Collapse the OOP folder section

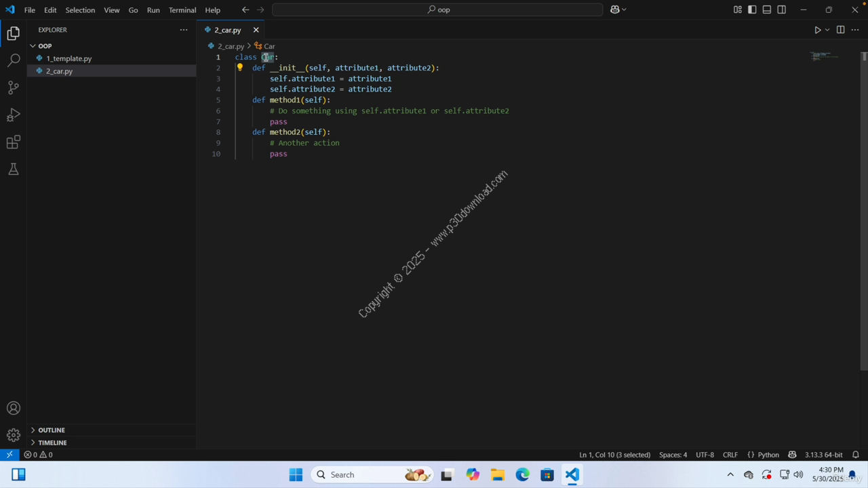[x=45, y=45]
